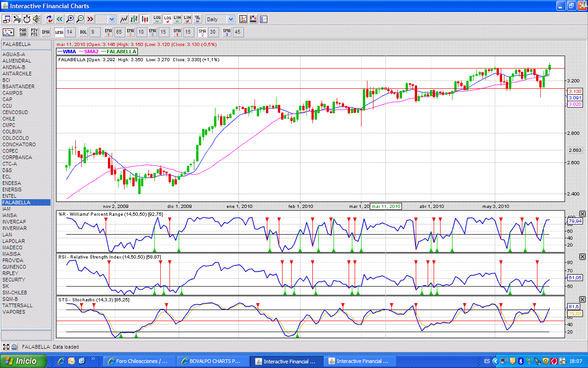This screenshot has width=588, height=368.
Task: Select the highlighted FALABELLA list entry
Action: (x=26, y=202)
